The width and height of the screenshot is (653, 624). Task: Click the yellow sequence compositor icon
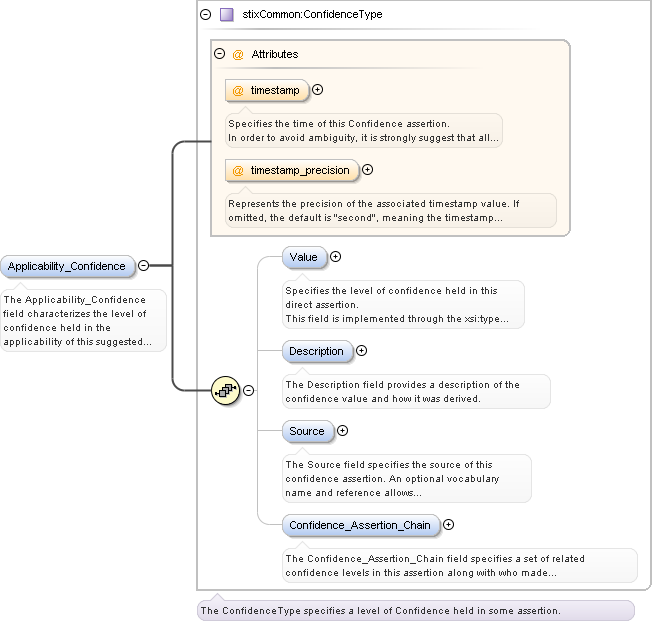tap(225, 390)
